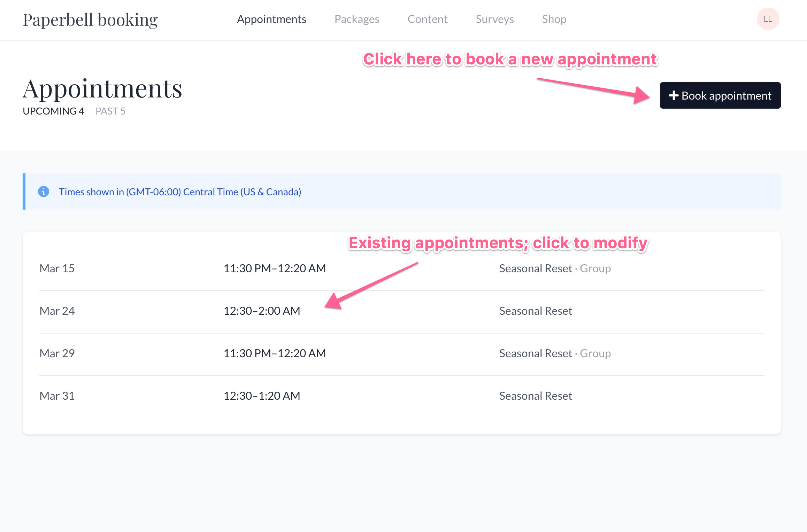Viewport: 807px width, 532px height.
Task: Click the Appointments page heading
Action: coord(102,89)
